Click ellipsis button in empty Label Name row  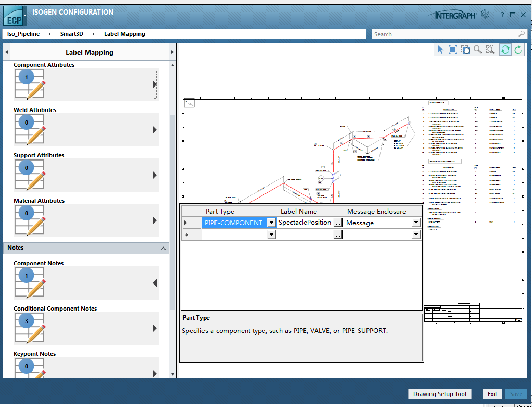click(x=338, y=235)
